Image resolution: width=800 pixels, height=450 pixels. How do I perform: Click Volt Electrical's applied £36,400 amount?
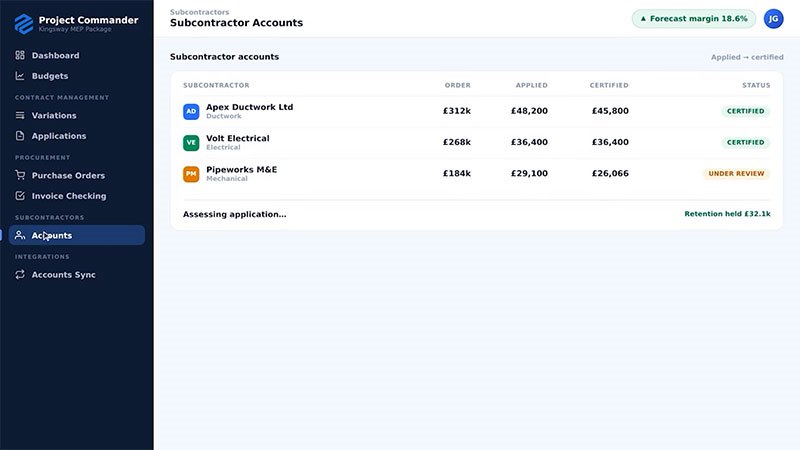(x=529, y=142)
